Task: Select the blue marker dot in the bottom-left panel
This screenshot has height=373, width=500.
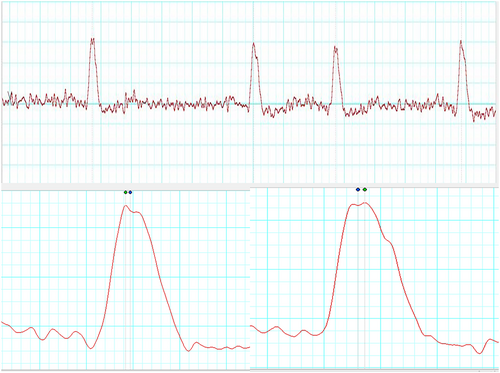Action: 130,192
